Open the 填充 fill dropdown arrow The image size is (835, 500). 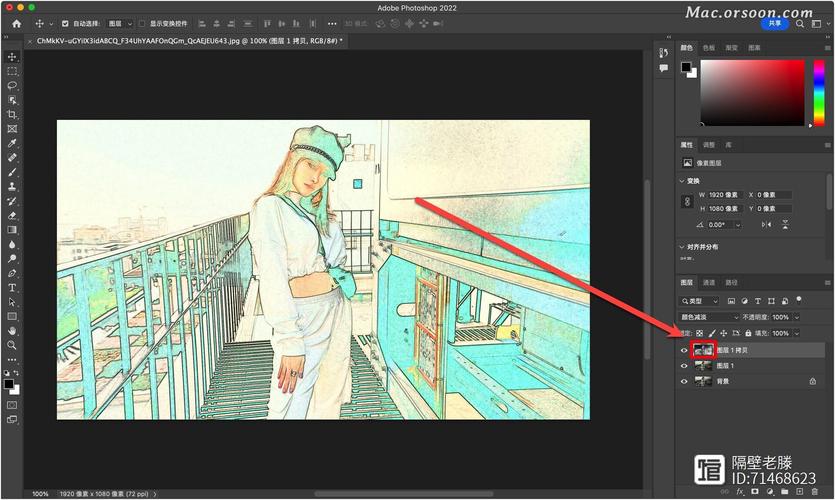[x=797, y=333]
